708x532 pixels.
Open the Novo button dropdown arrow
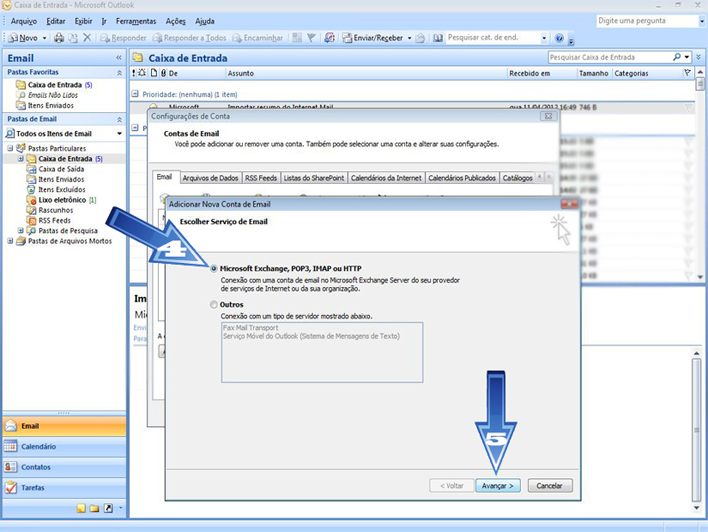point(44,38)
